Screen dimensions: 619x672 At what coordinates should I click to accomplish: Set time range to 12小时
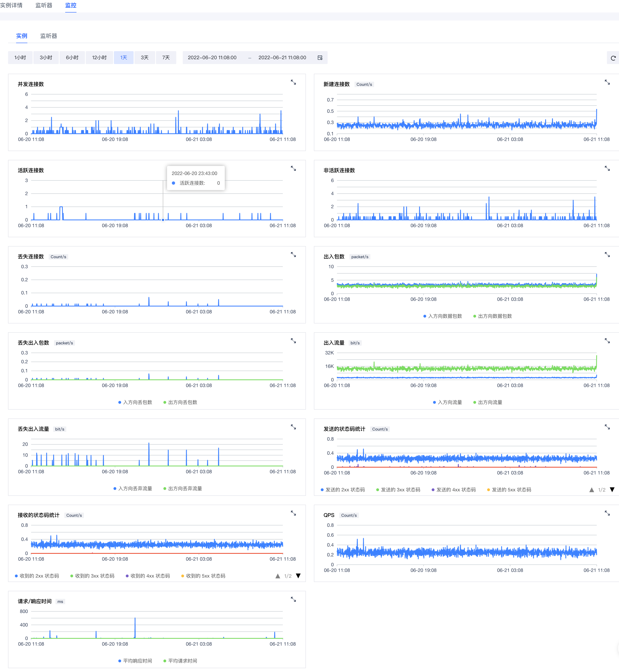pyautogui.click(x=99, y=58)
